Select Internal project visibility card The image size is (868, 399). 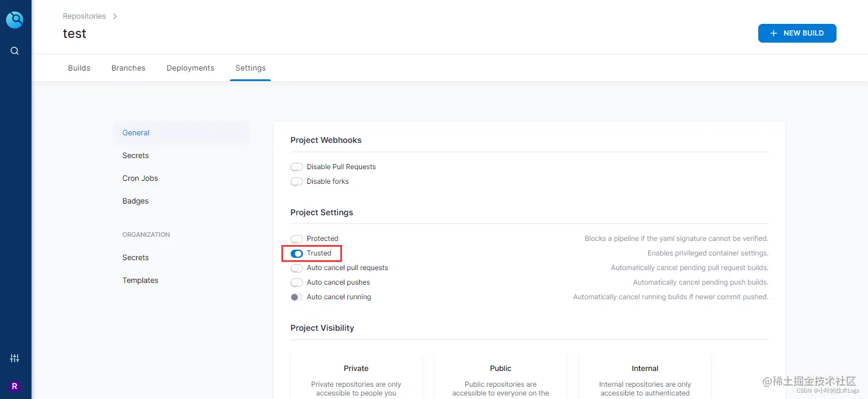click(645, 376)
